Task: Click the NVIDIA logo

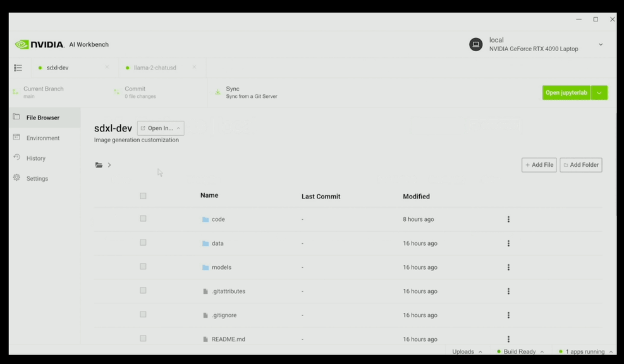Action: point(39,44)
